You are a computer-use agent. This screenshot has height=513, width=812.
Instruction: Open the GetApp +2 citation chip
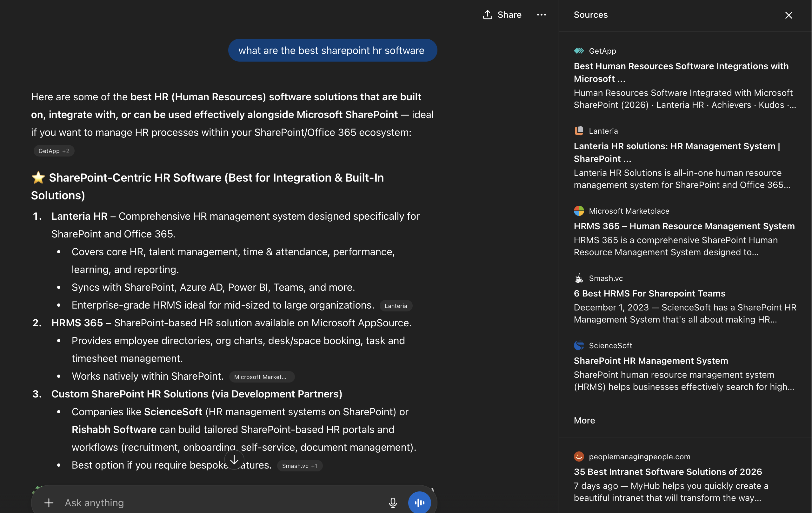(54, 151)
